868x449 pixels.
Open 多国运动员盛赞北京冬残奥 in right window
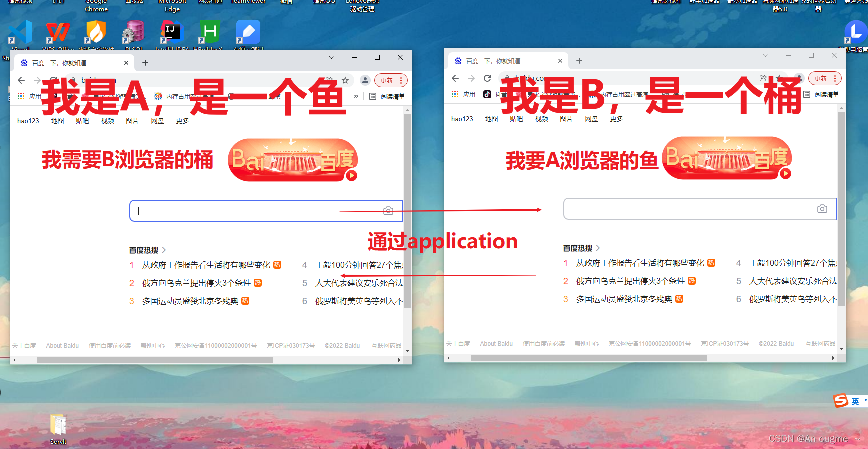[624, 299]
